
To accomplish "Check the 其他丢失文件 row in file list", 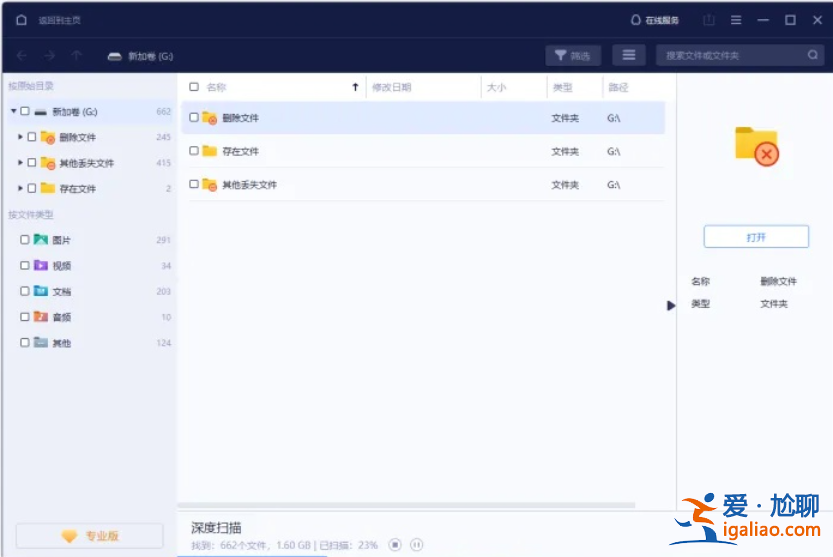I will tap(194, 184).
